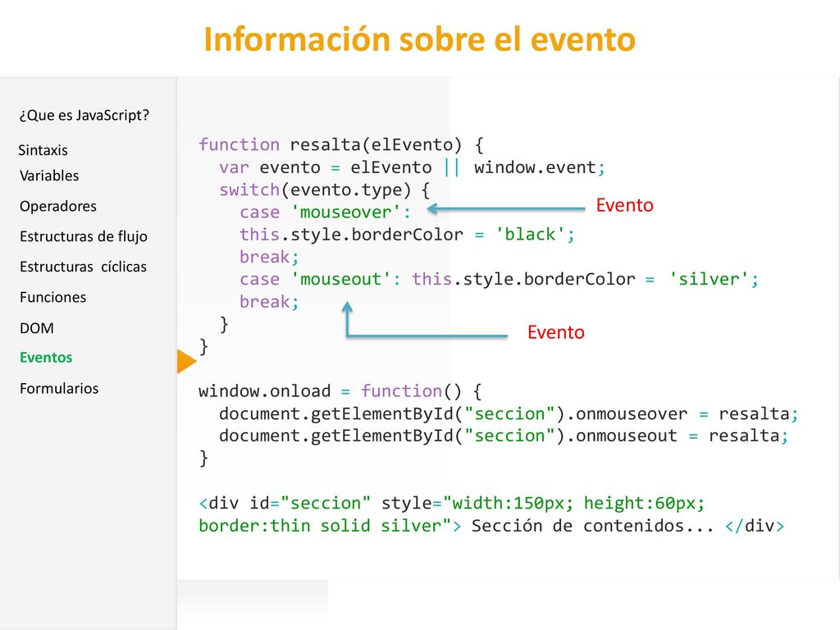This screenshot has width=840, height=630.
Task: Go to the 'Variables' topic
Action: coord(49,176)
